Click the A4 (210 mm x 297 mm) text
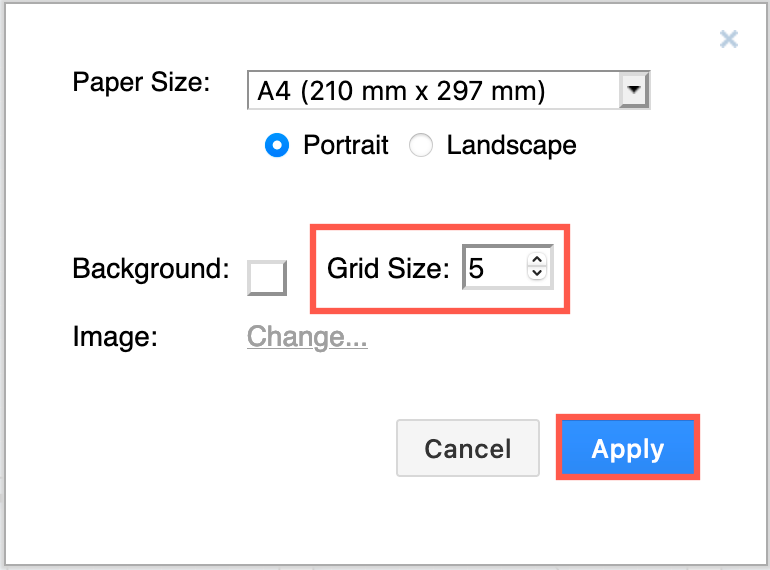 point(401,92)
